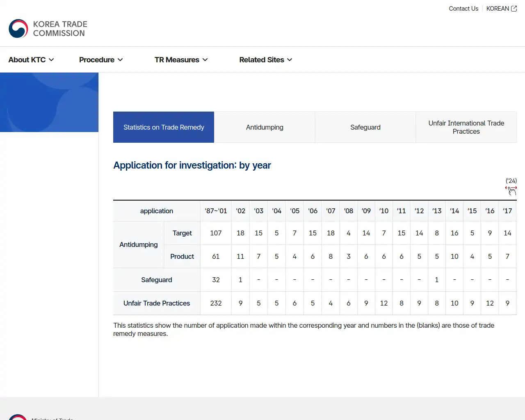Switch to the Safeguard tab
The height and width of the screenshot is (420, 525).
(x=365, y=127)
